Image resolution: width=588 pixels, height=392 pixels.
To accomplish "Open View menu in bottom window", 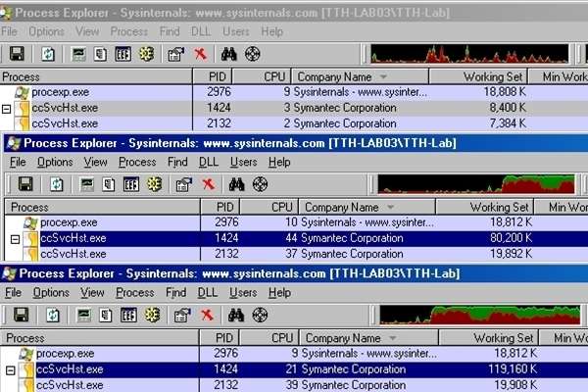I will point(92,293).
